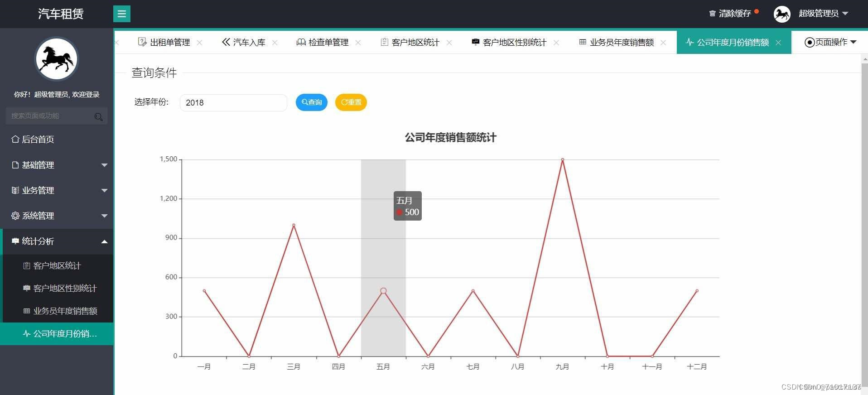Click the large horse logo in sidebar

(57, 59)
